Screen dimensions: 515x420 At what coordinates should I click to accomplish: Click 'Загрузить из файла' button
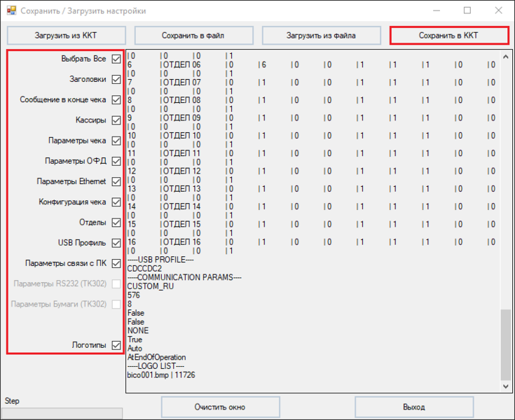coord(321,35)
